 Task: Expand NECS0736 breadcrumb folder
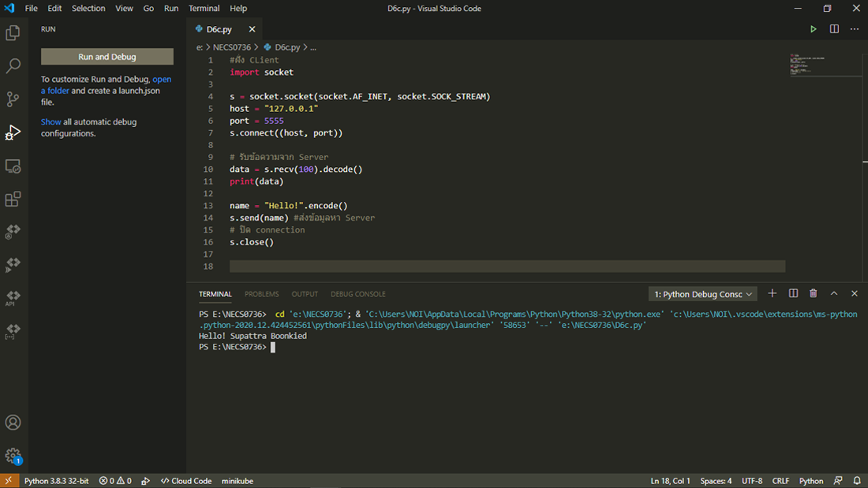[x=231, y=47]
